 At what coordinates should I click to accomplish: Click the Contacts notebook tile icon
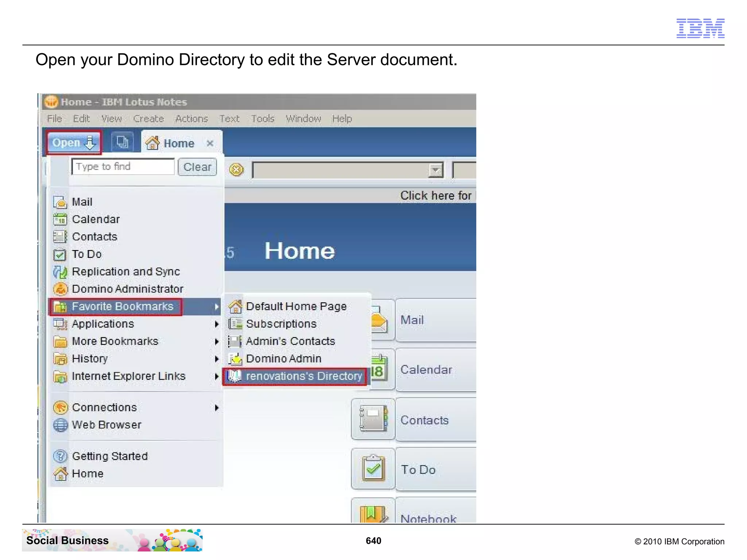tap(373, 419)
